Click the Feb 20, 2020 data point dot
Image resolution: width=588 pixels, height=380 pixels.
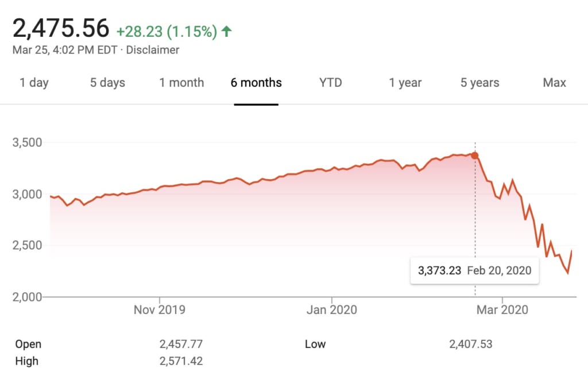(475, 156)
